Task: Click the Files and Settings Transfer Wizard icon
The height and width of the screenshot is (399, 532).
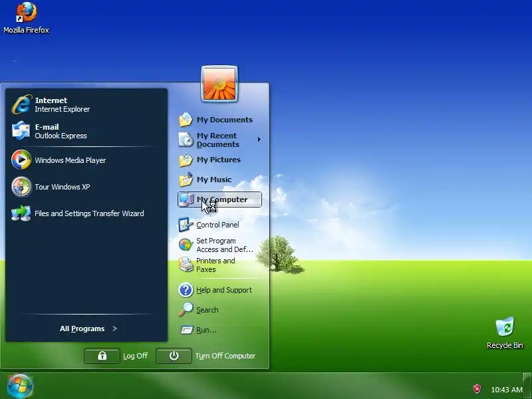Action: tap(21, 213)
